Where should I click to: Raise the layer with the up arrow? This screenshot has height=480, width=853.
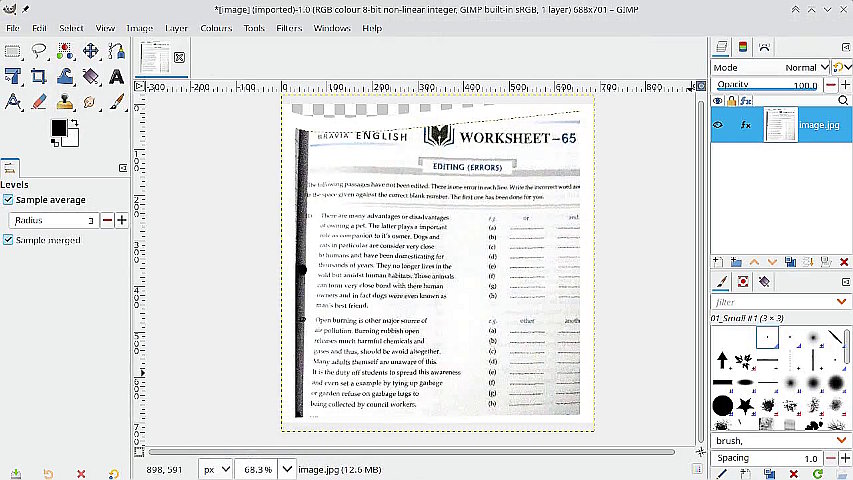754,262
